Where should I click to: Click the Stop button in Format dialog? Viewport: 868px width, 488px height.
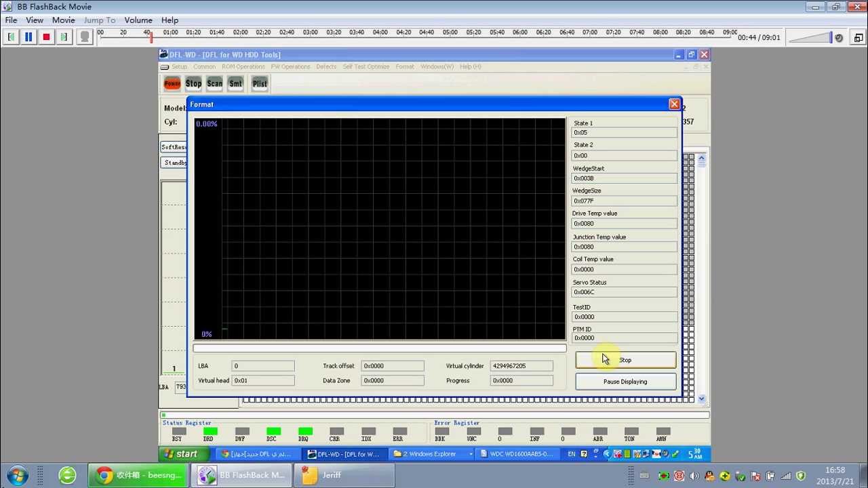pos(625,360)
